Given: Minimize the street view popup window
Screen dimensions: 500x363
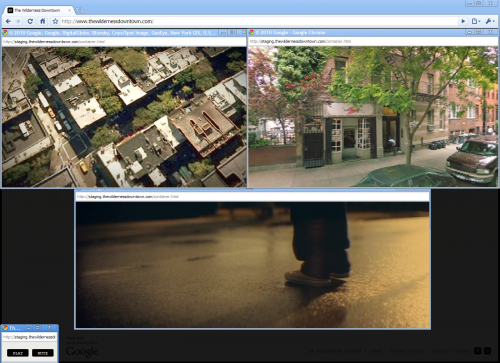Looking at the screenshot, I should [x=469, y=32].
